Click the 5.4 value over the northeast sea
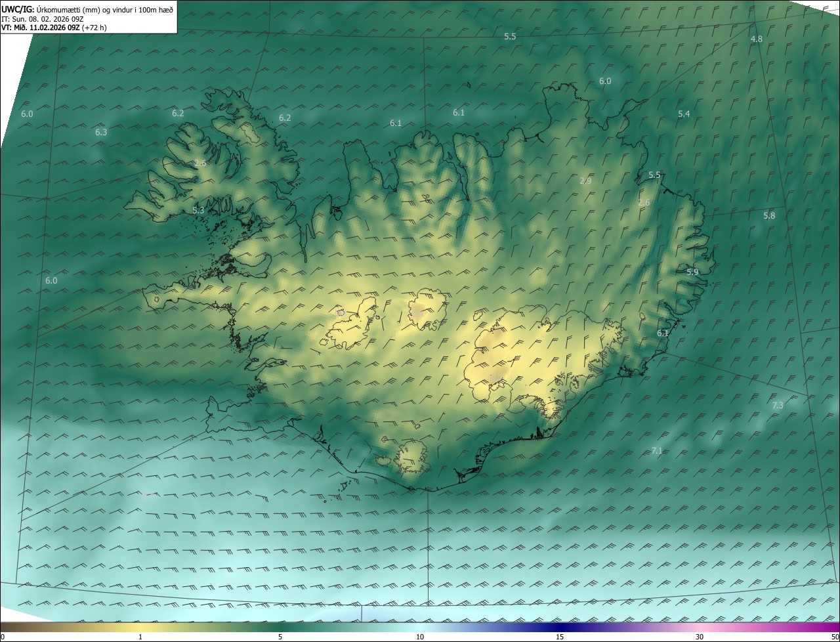Screen dimensions: 840x642 pyautogui.click(x=684, y=114)
